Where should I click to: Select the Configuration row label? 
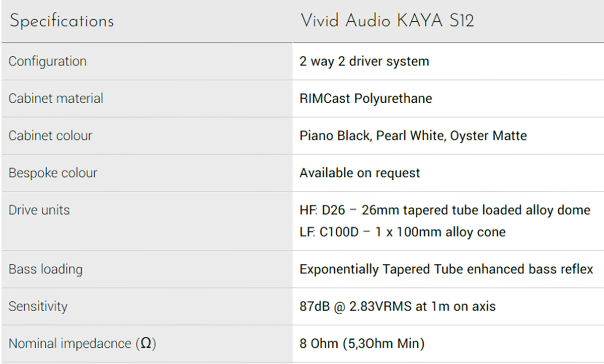pos(48,61)
